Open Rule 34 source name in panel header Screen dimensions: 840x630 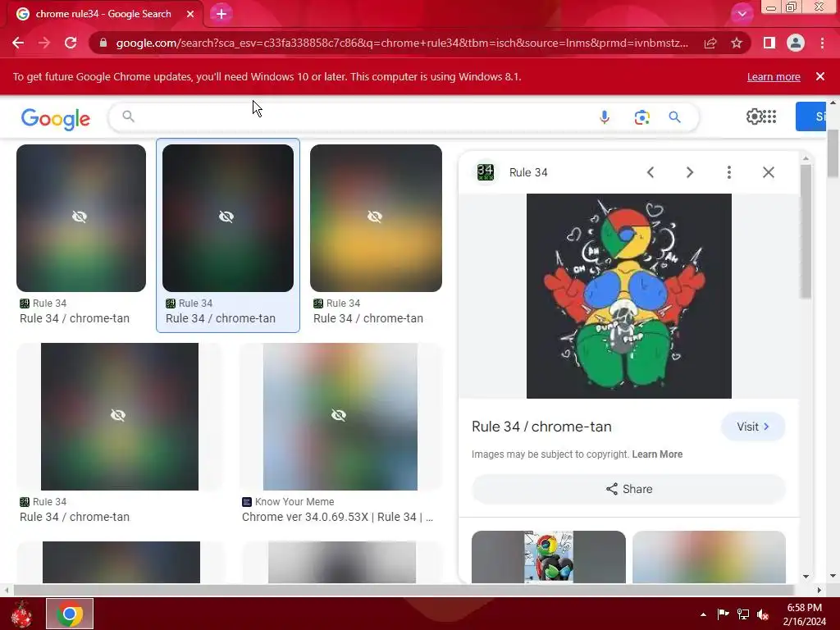click(x=528, y=172)
